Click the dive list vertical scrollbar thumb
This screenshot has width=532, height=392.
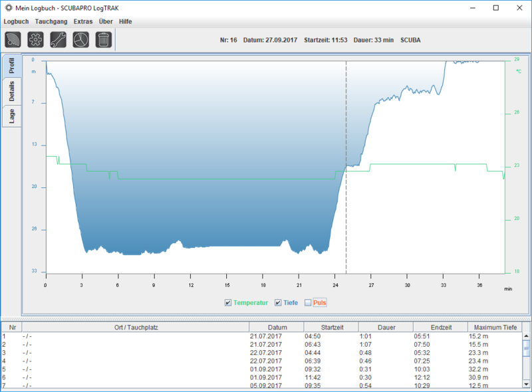(x=526, y=347)
